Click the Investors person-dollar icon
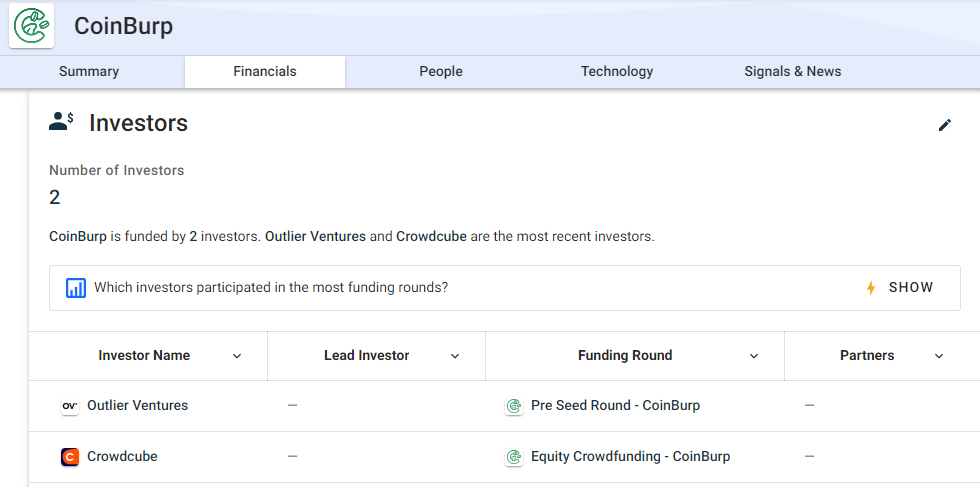Image resolution: width=980 pixels, height=487 pixels. [x=61, y=121]
